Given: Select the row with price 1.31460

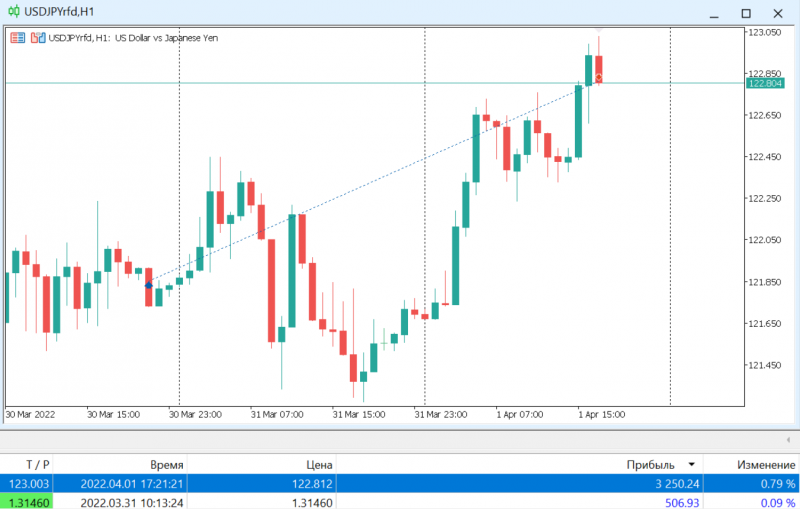Looking at the screenshot, I should (400, 502).
